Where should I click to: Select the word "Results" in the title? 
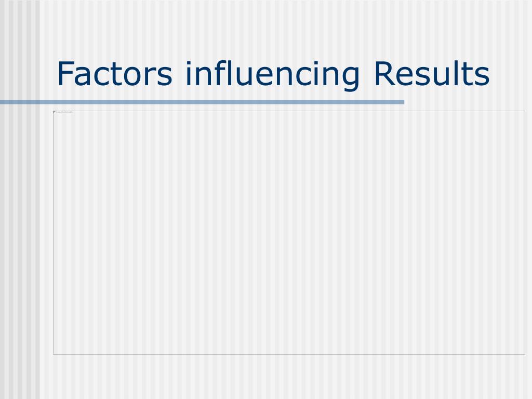(x=432, y=73)
